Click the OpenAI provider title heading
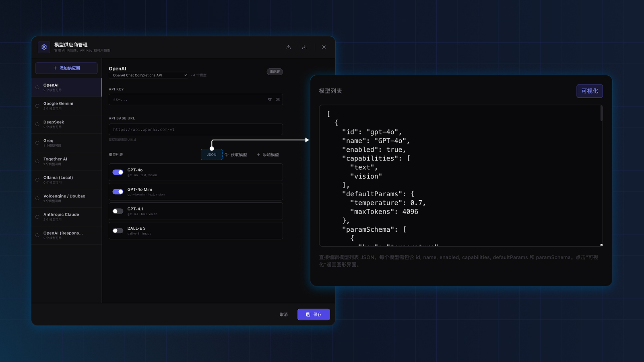This screenshot has width=644, height=362. (x=118, y=69)
